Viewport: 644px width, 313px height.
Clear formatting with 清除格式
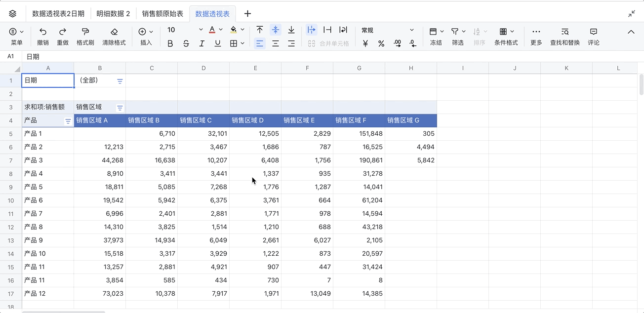click(114, 37)
